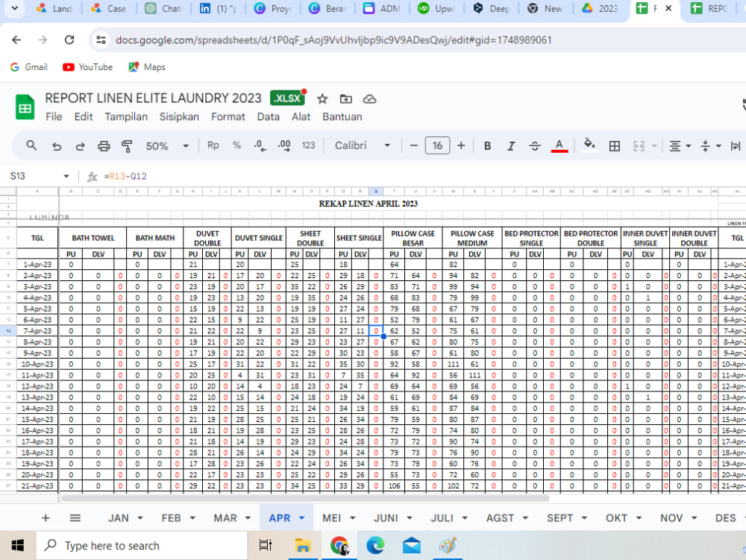Open the Bantuan menu
The width and height of the screenshot is (746, 560).
342,117
